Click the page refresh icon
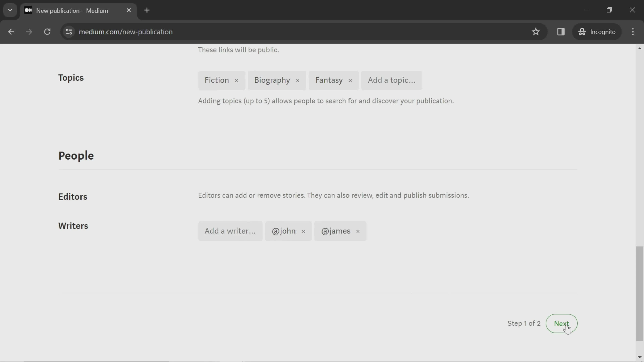This screenshot has width=644, height=362. [x=47, y=31]
